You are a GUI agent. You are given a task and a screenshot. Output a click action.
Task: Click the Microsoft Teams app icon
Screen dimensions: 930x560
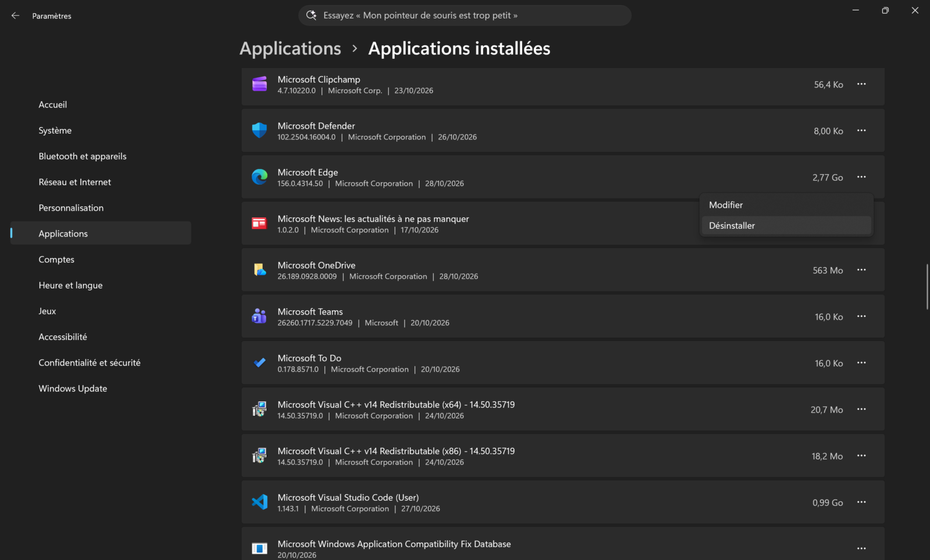pos(259,317)
